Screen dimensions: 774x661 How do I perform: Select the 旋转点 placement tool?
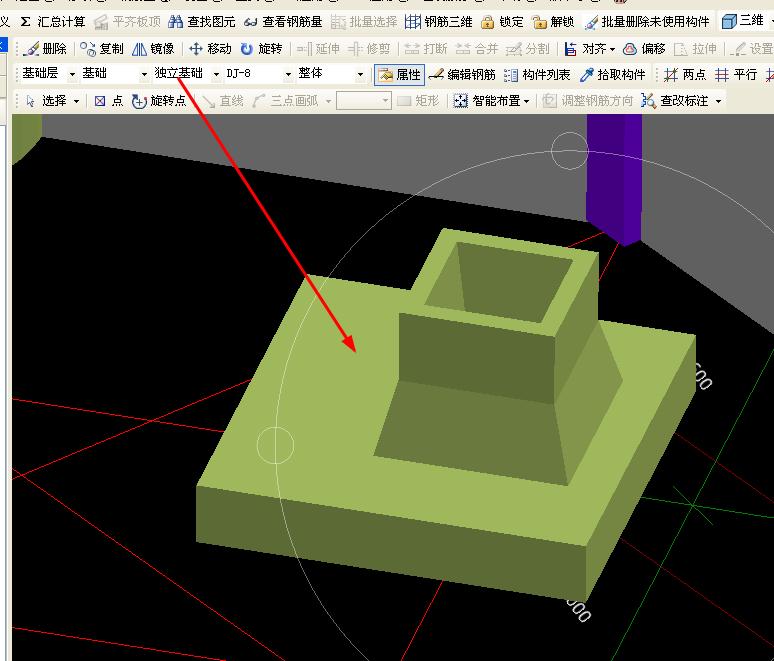tap(159, 101)
